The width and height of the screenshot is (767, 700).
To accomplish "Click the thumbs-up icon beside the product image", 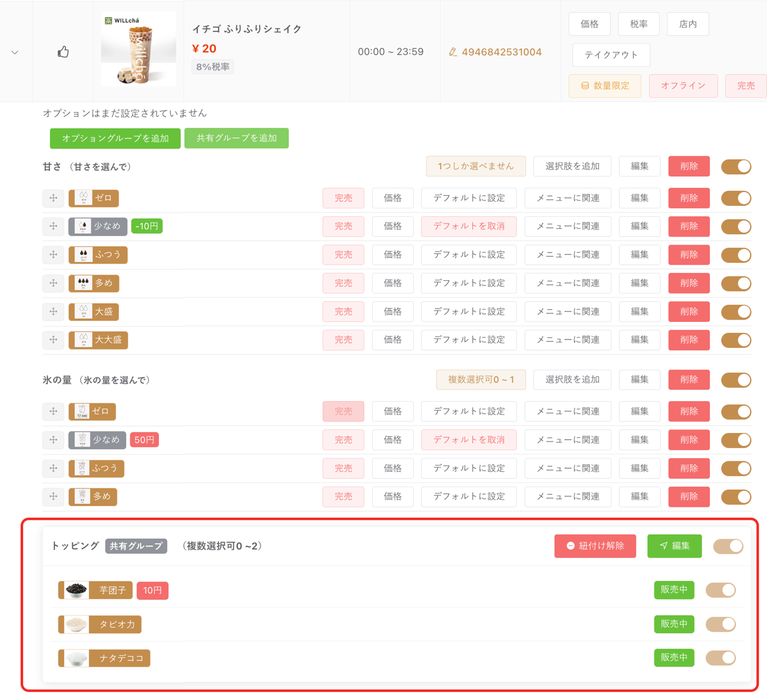I will tap(63, 52).
